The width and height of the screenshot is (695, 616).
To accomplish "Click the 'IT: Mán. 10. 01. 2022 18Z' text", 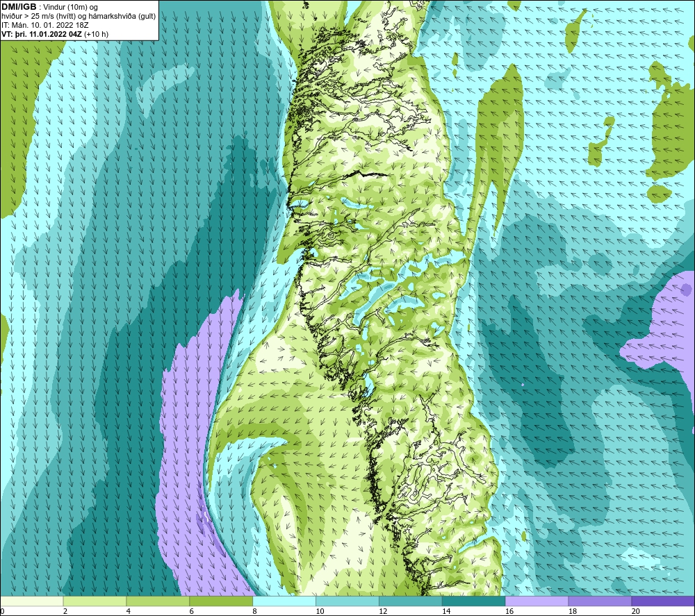I will click(44, 25).
